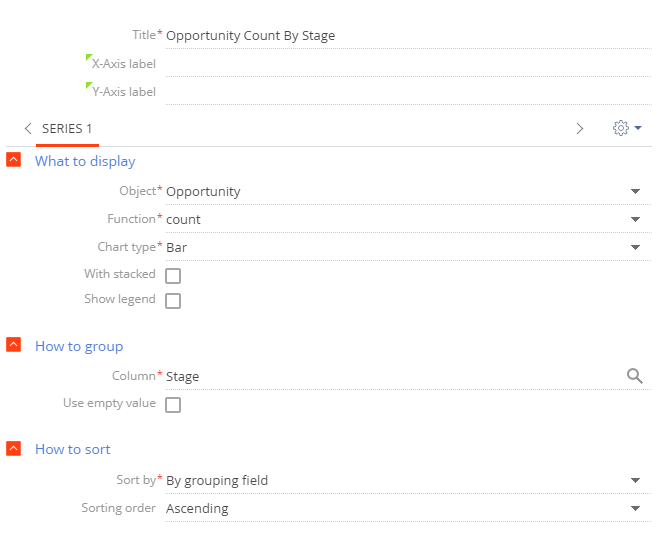
Task: Collapse the What to display section icon
Action: (x=14, y=160)
